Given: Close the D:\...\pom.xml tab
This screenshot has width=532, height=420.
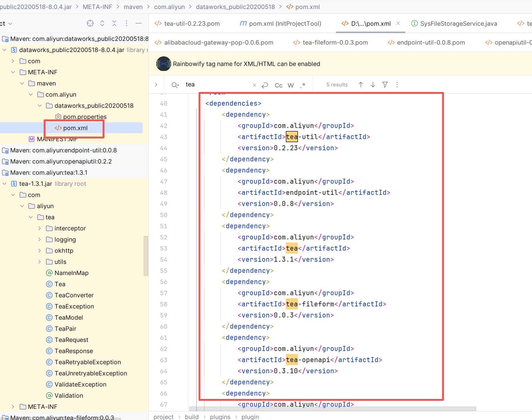Looking at the screenshot, I should [398, 23].
